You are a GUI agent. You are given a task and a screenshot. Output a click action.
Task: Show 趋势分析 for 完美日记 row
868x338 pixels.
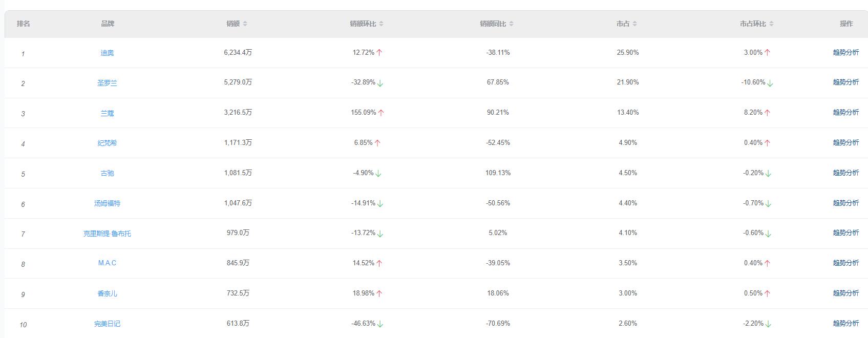click(845, 324)
